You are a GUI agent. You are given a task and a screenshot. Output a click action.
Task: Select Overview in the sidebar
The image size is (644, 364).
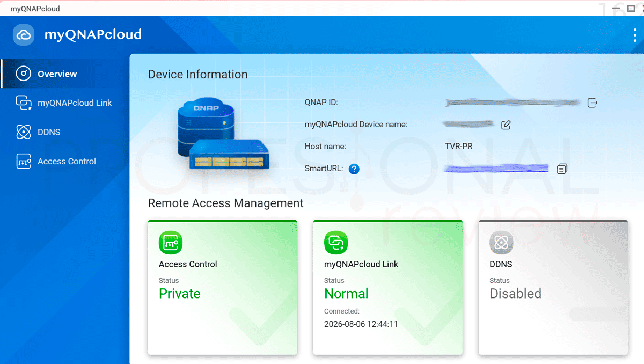[65, 74]
